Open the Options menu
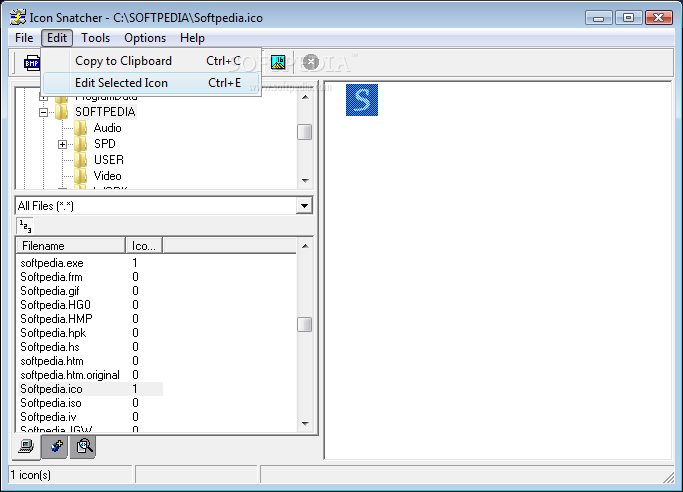 click(145, 38)
